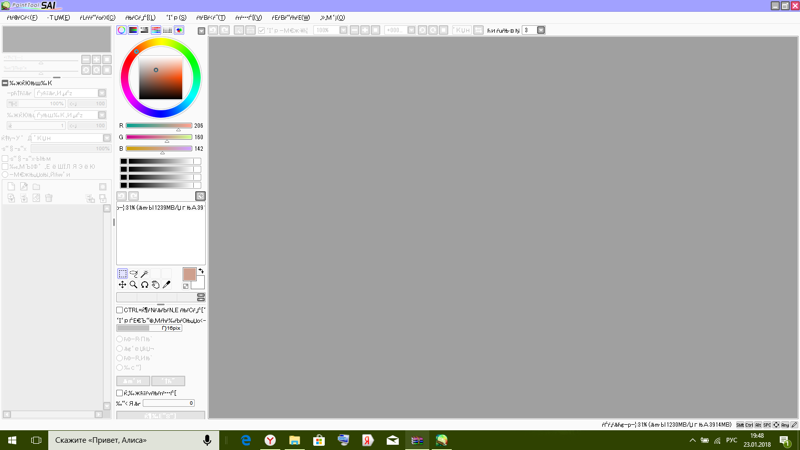Enable the checkbox above the numeric 0 field
The height and width of the screenshot is (450, 800).
119,393
